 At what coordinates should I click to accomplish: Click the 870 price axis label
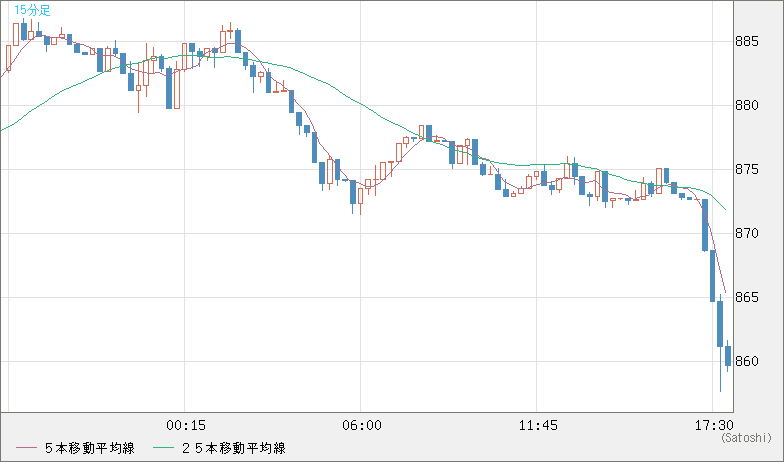tap(747, 233)
